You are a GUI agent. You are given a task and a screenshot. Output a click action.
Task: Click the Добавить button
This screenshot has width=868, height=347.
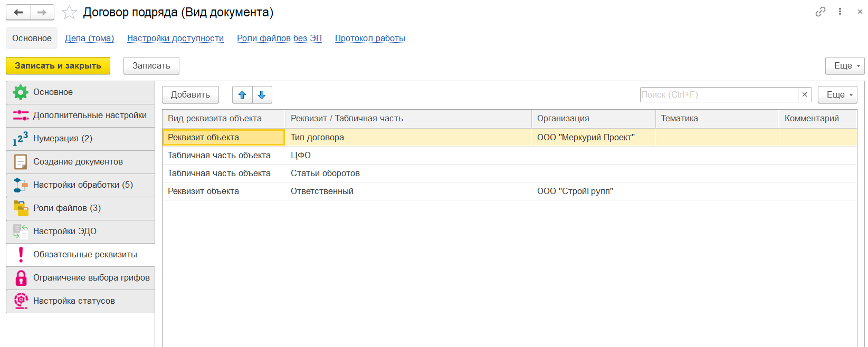click(x=190, y=95)
